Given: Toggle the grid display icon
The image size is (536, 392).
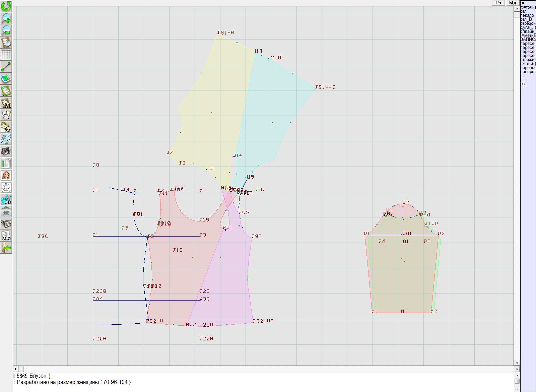Looking at the screenshot, I should coord(6,54).
